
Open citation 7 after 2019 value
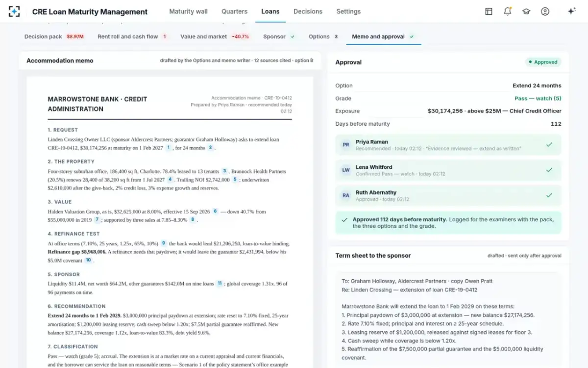point(97,220)
